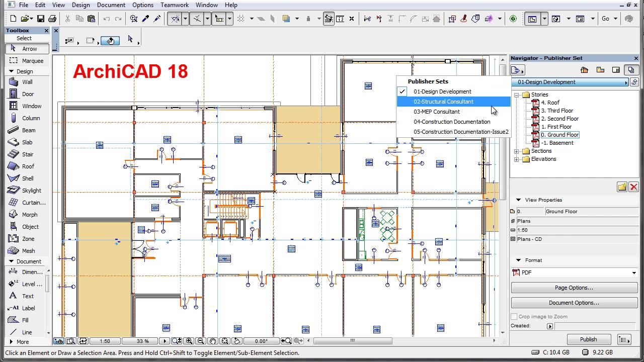Image resolution: width=644 pixels, height=362 pixels.
Task: Collapse the View Properties section
Action: pyautogui.click(x=518, y=200)
